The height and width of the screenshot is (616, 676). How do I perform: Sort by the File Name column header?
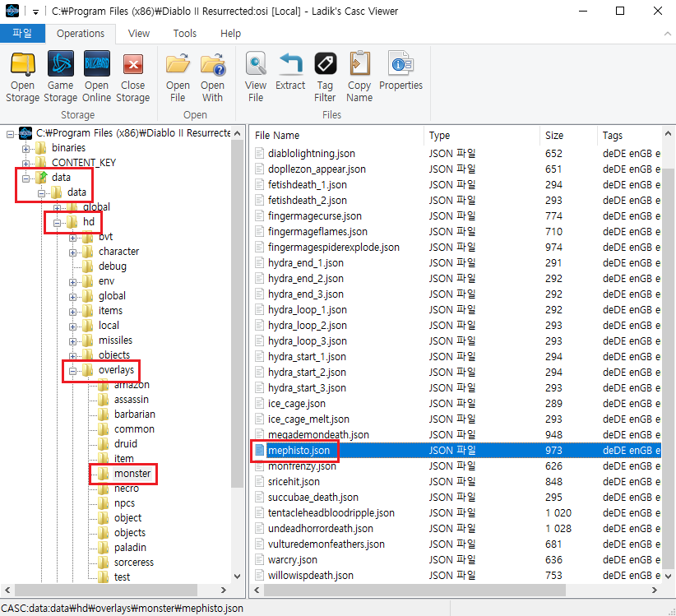click(x=336, y=136)
